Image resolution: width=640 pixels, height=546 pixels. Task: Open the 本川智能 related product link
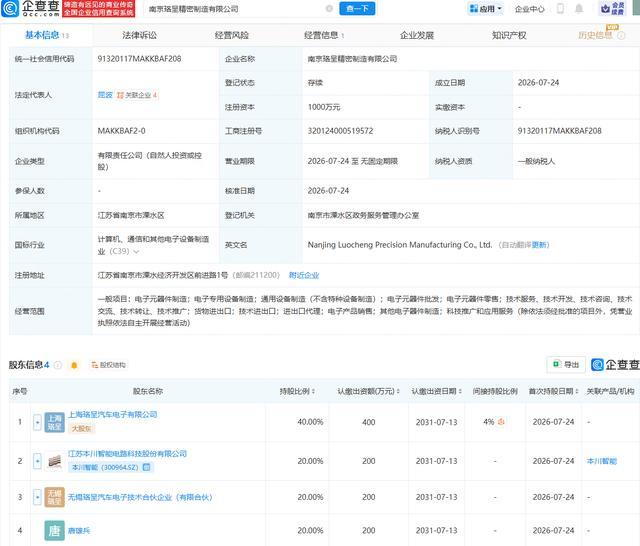(x=602, y=461)
